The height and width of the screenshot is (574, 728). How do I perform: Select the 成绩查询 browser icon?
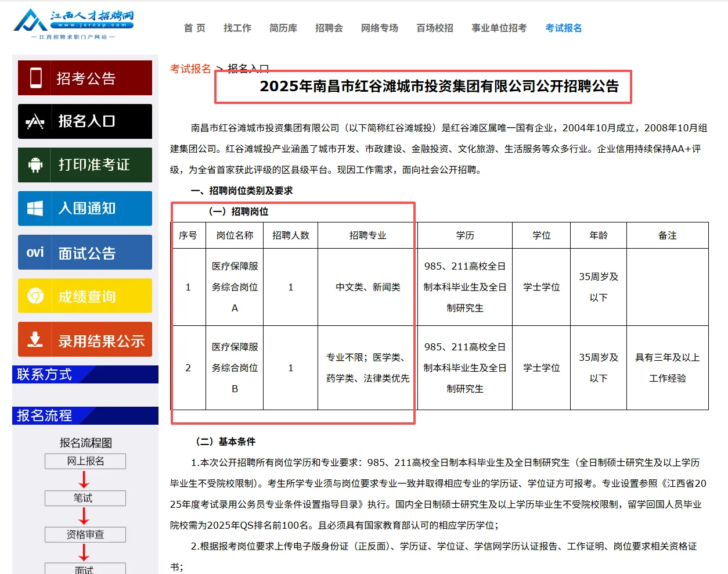point(36,295)
